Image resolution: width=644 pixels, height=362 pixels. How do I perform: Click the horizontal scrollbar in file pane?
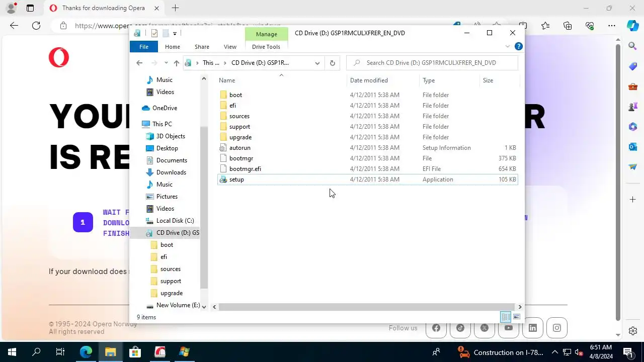tap(366, 307)
